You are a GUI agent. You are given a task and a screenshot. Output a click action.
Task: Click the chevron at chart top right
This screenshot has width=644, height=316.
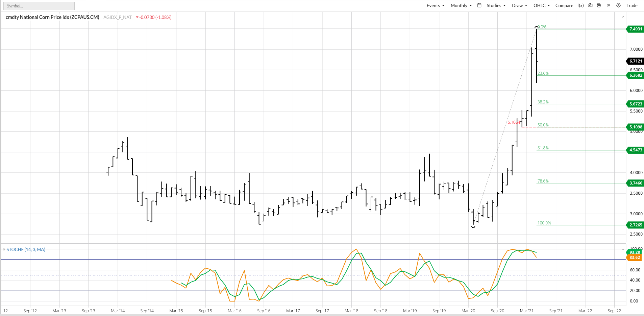click(x=622, y=17)
